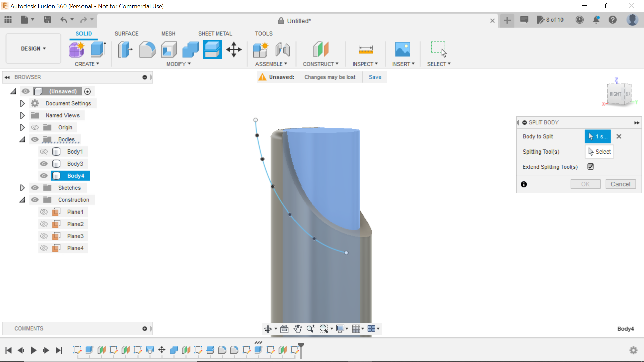Viewport: 644px width, 362px height.
Task: Expand the Origin node in the browser
Action: (x=22, y=127)
